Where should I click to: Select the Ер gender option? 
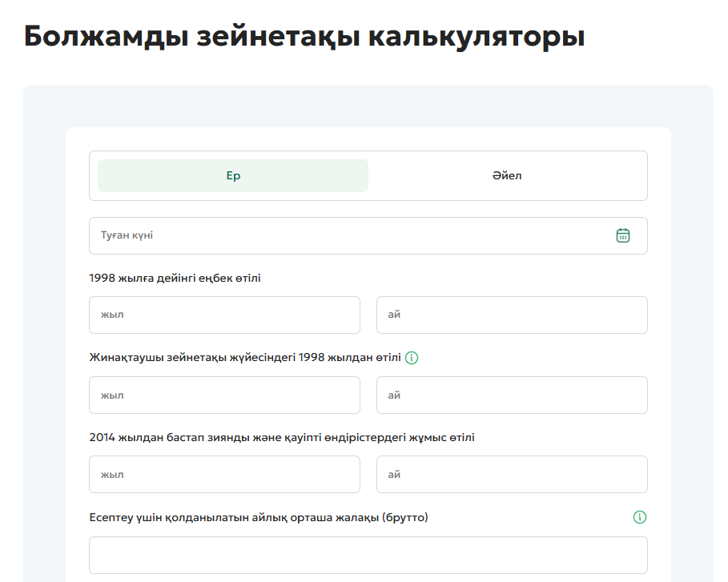[233, 176]
